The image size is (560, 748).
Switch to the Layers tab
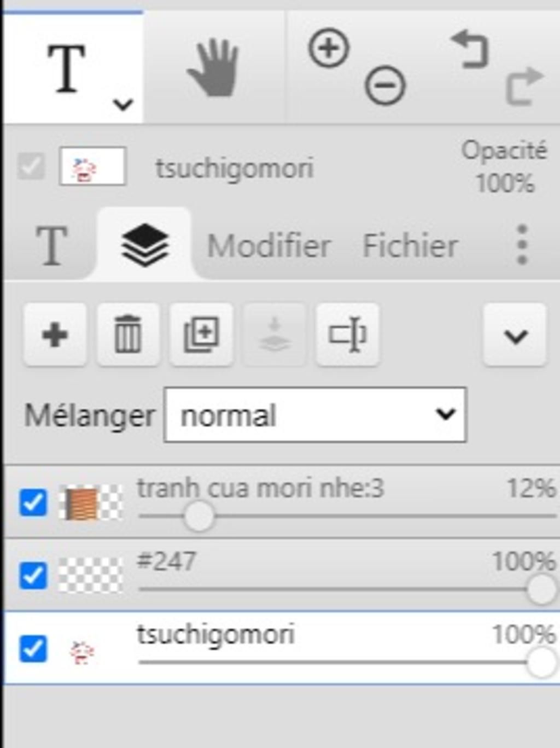tap(144, 244)
